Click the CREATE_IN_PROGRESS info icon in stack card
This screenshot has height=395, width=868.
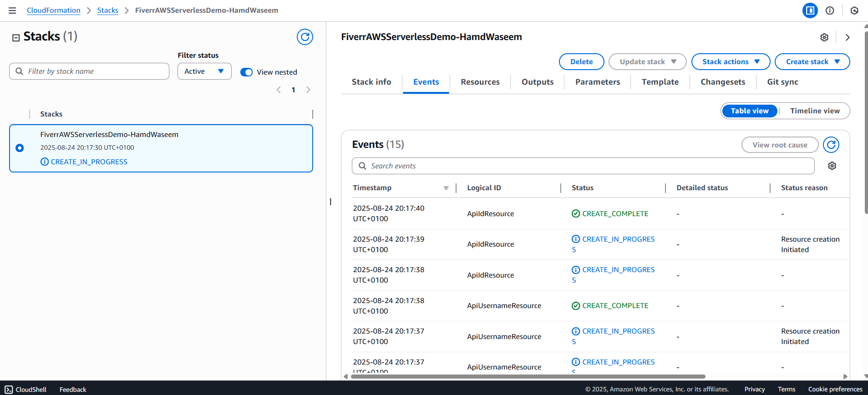pyautogui.click(x=45, y=162)
